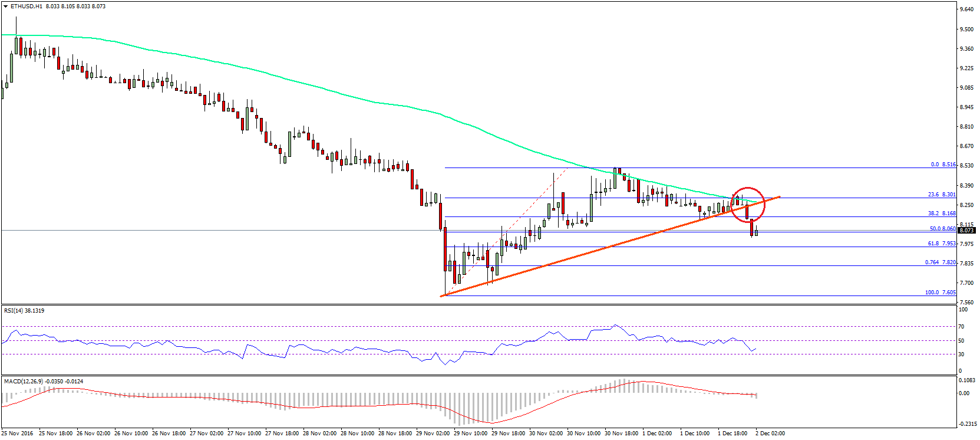The width and height of the screenshot is (980, 440).
Task: Select the RSI(14) 38.1319 indicator label
Action: pos(24,310)
